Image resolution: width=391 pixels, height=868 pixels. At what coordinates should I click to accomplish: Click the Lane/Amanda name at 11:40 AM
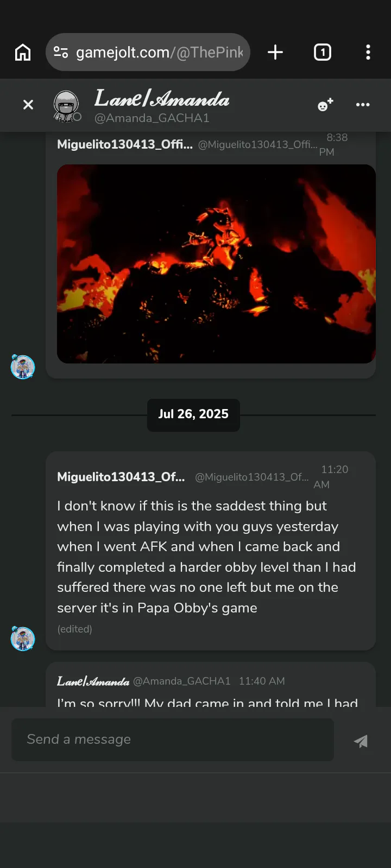[x=93, y=681]
